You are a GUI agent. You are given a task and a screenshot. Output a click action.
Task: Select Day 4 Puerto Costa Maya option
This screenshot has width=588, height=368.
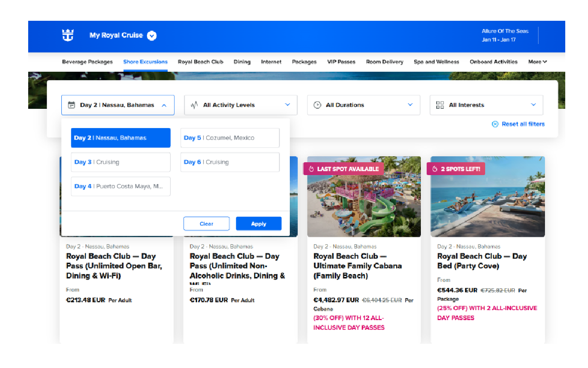121,186
